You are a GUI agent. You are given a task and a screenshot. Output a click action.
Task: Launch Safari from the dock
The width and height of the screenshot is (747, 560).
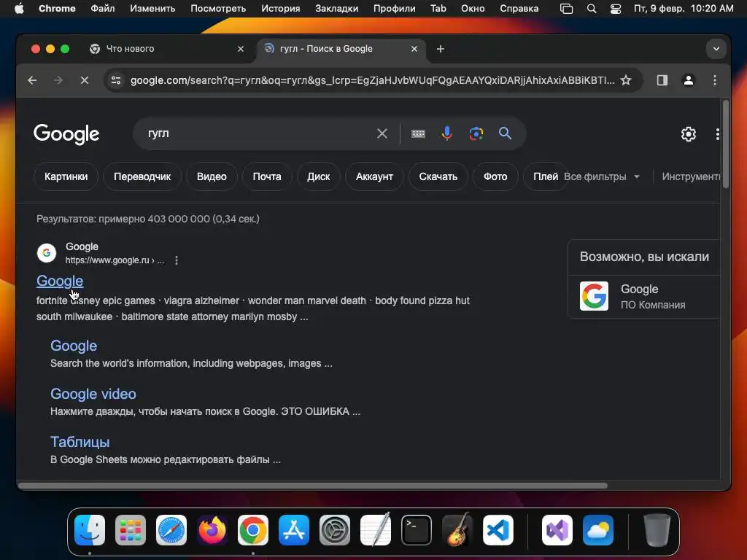(171, 530)
